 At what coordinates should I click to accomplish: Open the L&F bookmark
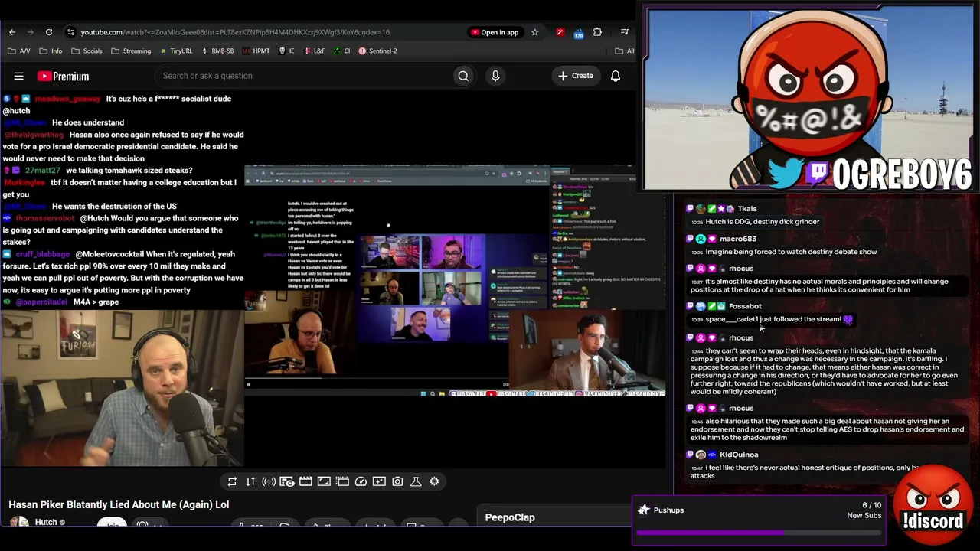click(x=314, y=51)
